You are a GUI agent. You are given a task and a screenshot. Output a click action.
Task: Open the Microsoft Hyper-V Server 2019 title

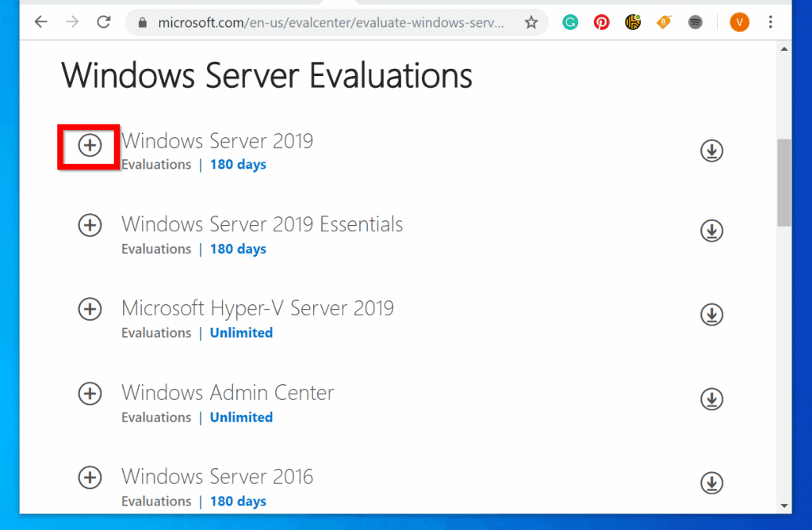[x=258, y=308]
